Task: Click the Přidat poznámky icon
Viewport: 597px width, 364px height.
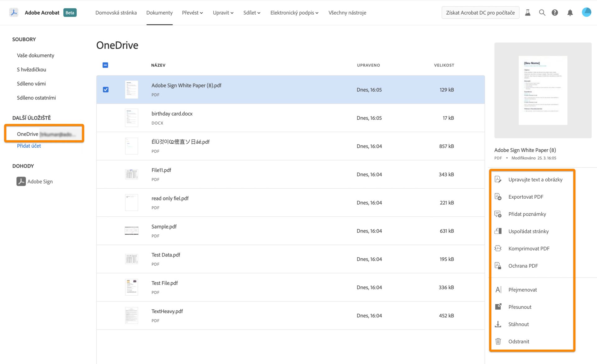Action: pos(498,214)
